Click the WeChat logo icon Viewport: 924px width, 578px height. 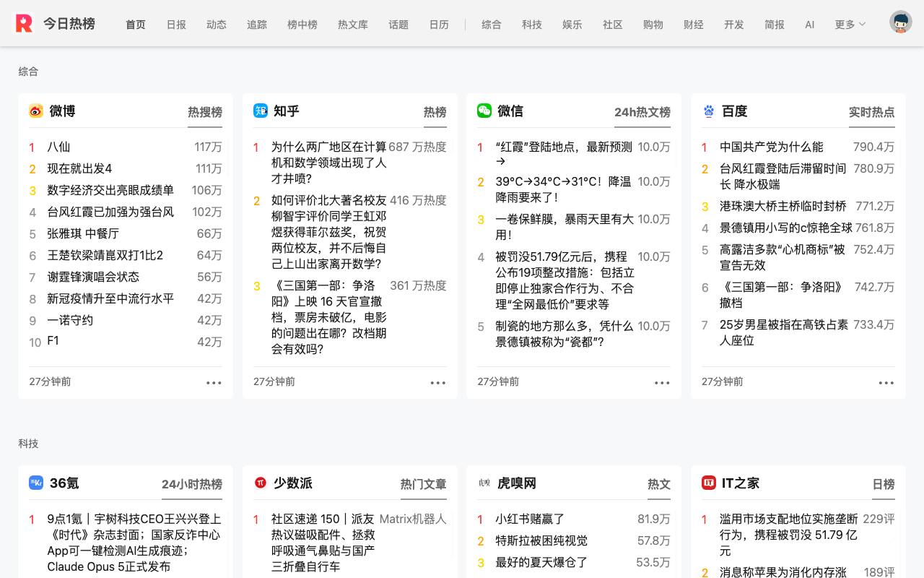[x=484, y=111]
